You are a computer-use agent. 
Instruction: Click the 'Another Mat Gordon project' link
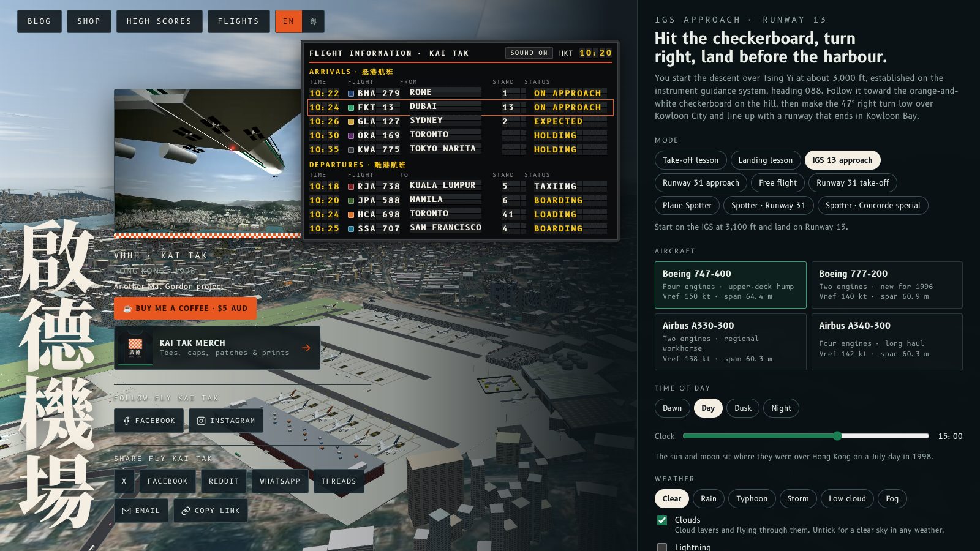(x=168, y=287)
